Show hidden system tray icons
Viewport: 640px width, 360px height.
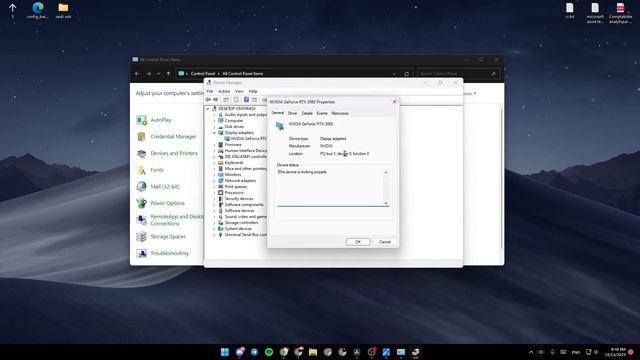[531, 352]
